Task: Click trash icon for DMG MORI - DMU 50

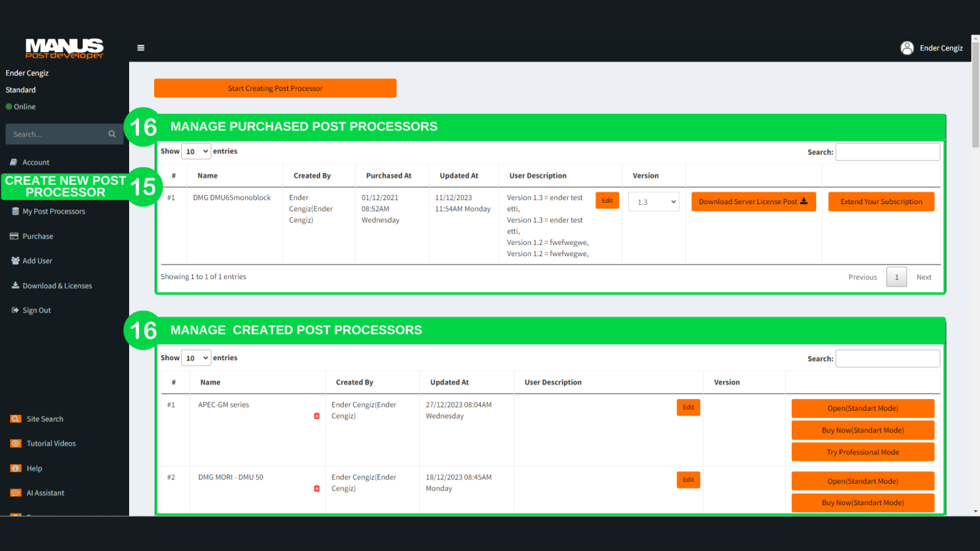Action: [317, 488]
